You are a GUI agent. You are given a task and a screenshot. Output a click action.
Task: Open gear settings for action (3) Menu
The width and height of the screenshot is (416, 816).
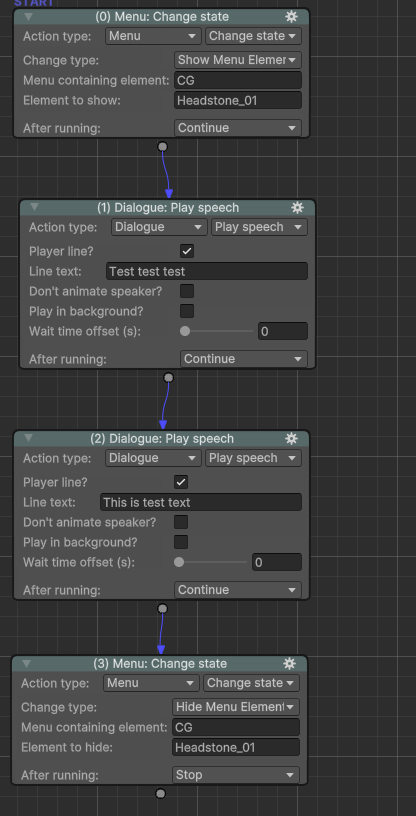[289, 664]
